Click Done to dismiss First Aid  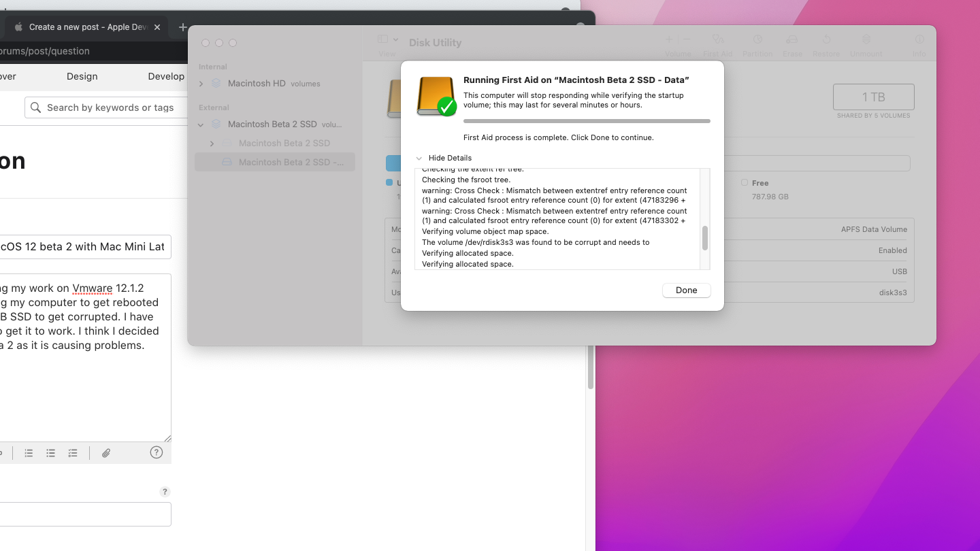tap(686, 290)
